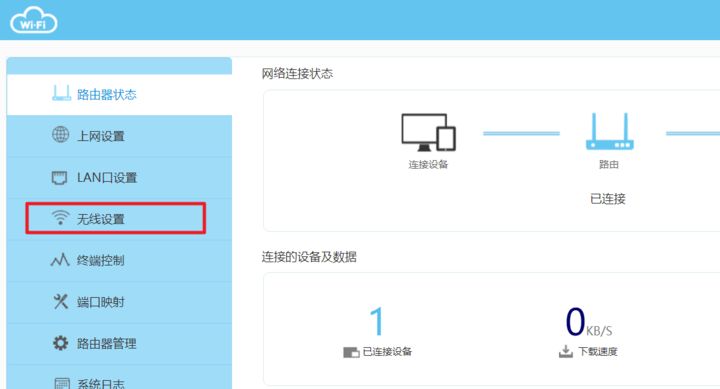
Task: Click the 连接的设备及数据 heading
Action: (309, 257)
